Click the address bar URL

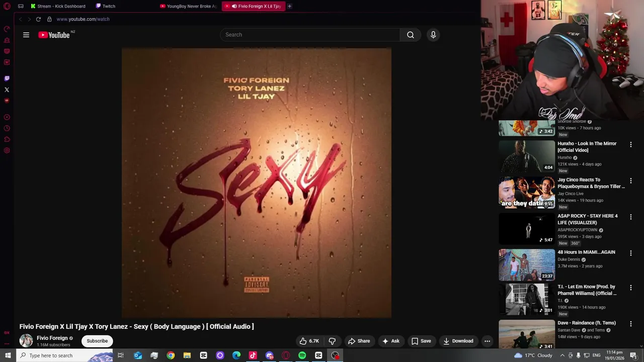(x=83, y=19)
